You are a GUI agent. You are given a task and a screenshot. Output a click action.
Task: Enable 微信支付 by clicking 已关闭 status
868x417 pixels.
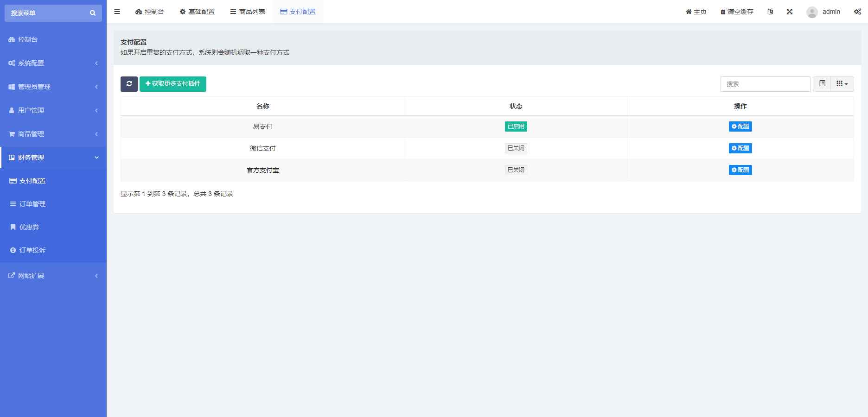[x=516, y=148]
